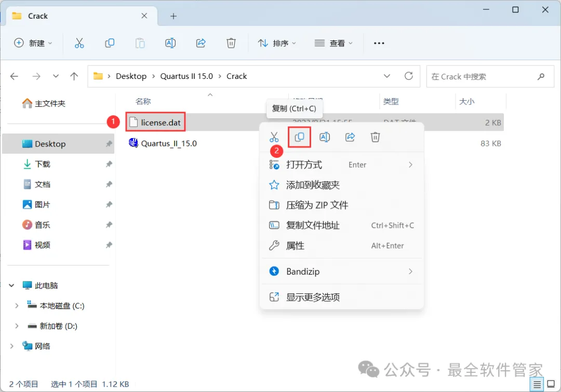This screenshot has width=561, height=392.
Task: Click Rename icon in context menu
Action: point(325,137)
